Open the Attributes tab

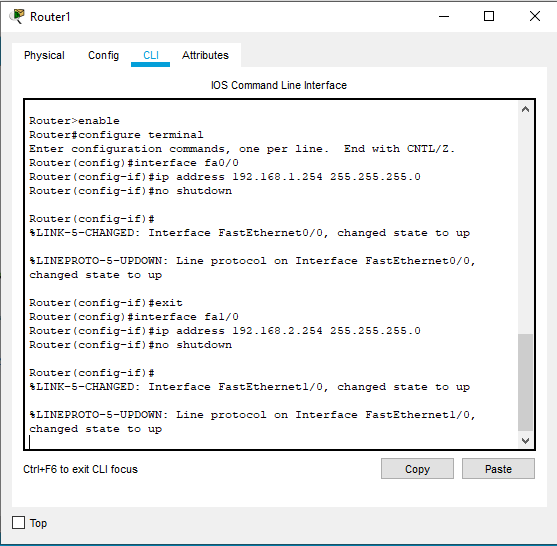click(x=205, y=55)
